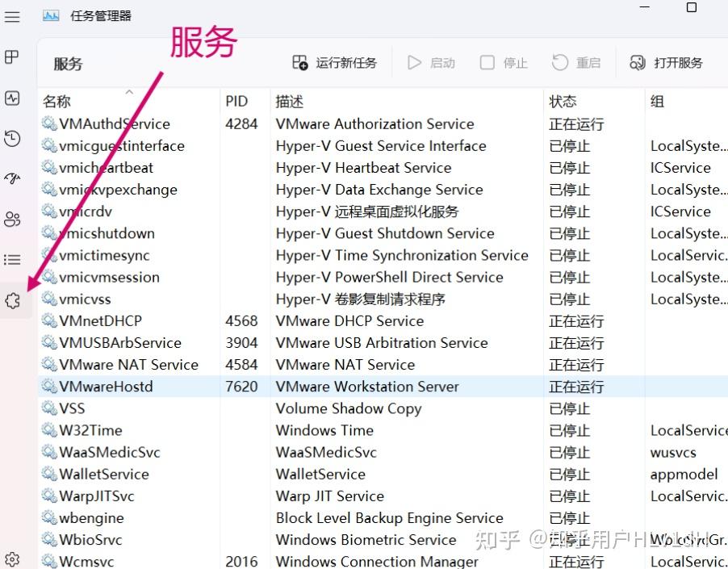Viewport: 728px width, 569px height.
Task: Click the gear icon beside WarpJITSvc
Action: point(49,495)
